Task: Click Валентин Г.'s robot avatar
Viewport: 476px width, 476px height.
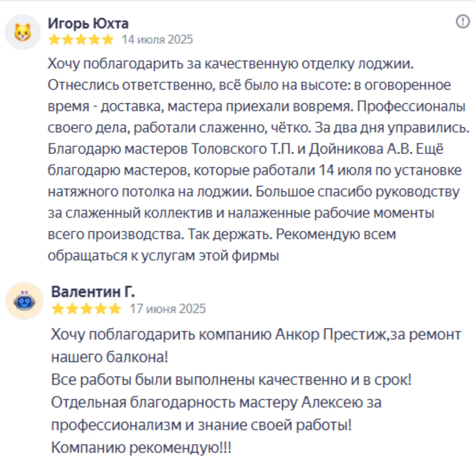Action: tap(24, 301)
